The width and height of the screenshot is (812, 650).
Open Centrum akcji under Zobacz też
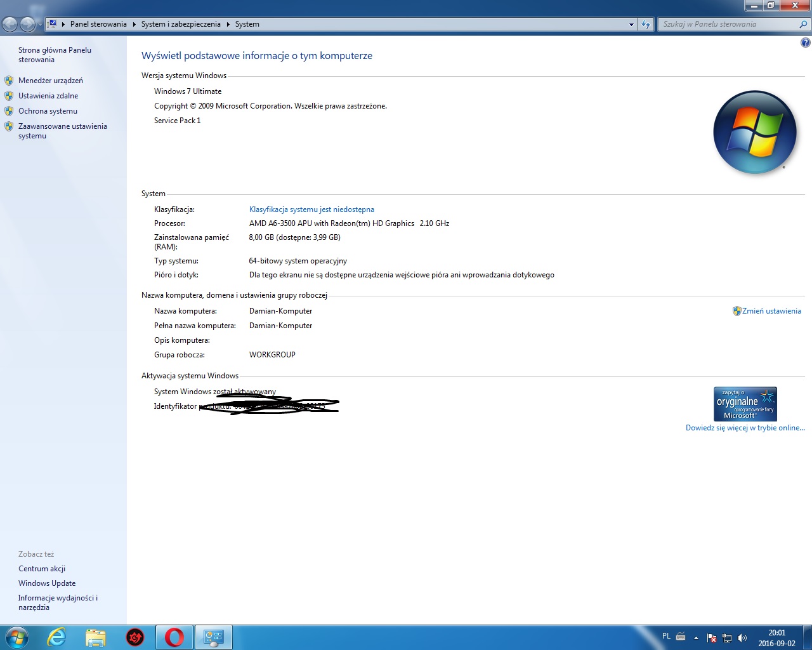coord(42,569)
